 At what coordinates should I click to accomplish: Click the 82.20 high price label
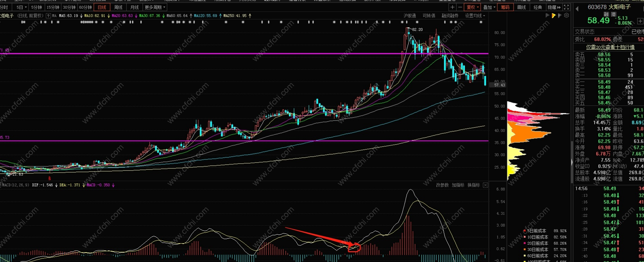tap(417, 30)
